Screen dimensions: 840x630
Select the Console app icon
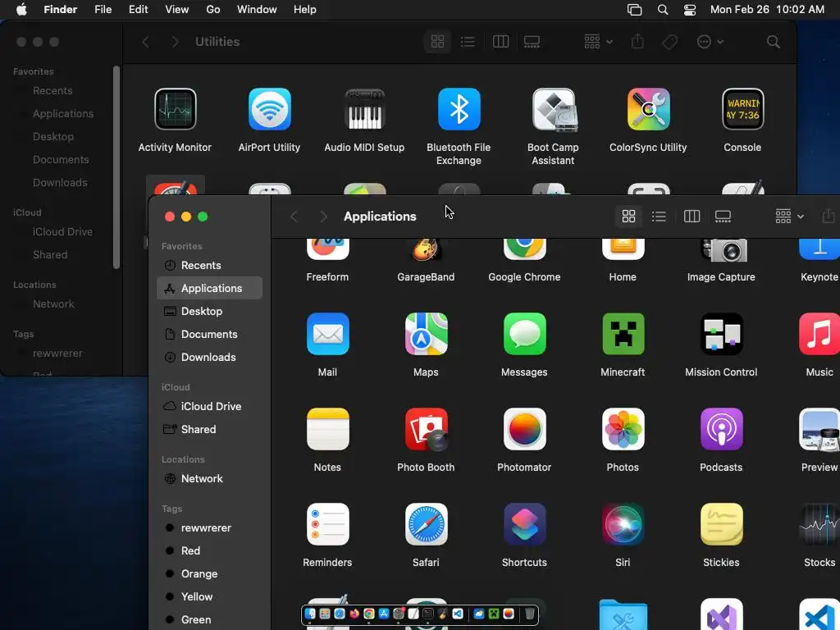[742, 109]
